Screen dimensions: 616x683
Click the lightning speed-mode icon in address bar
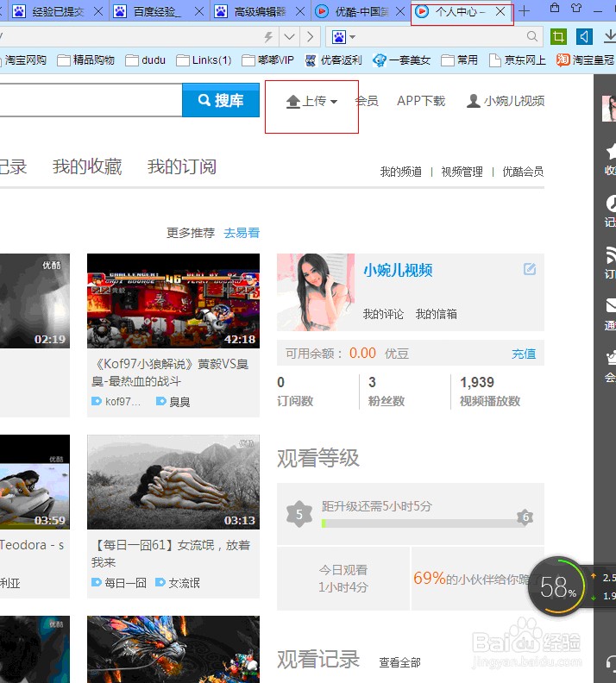[x=268, y=37]
